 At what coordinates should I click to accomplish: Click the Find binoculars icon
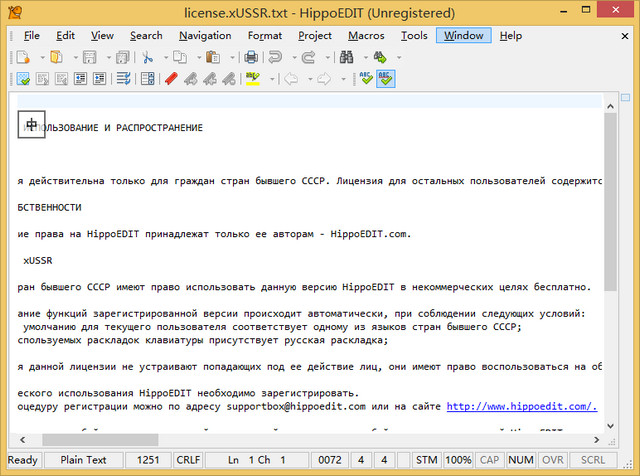(347, 57)
